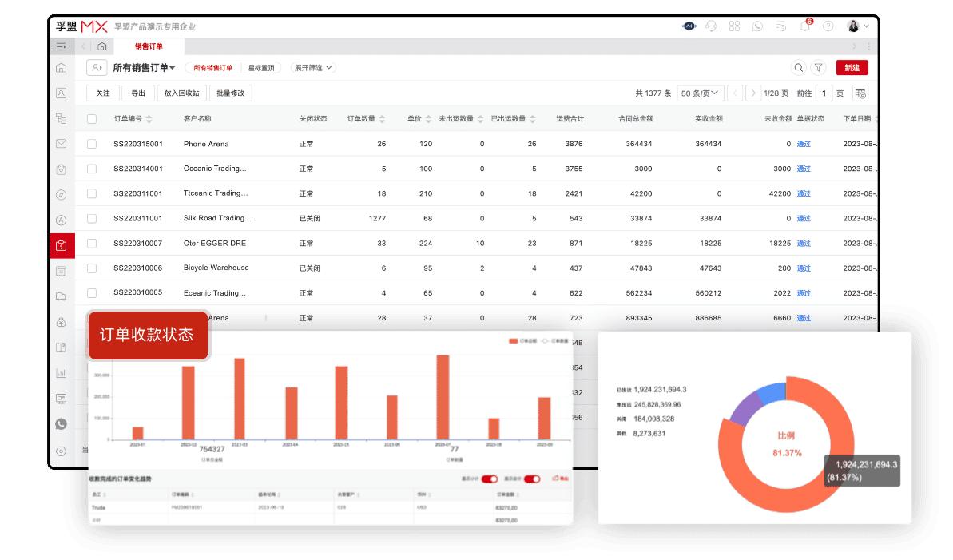953x560 pixels.
Task: Click the 批量修改 button
Action: coord(231,93)
